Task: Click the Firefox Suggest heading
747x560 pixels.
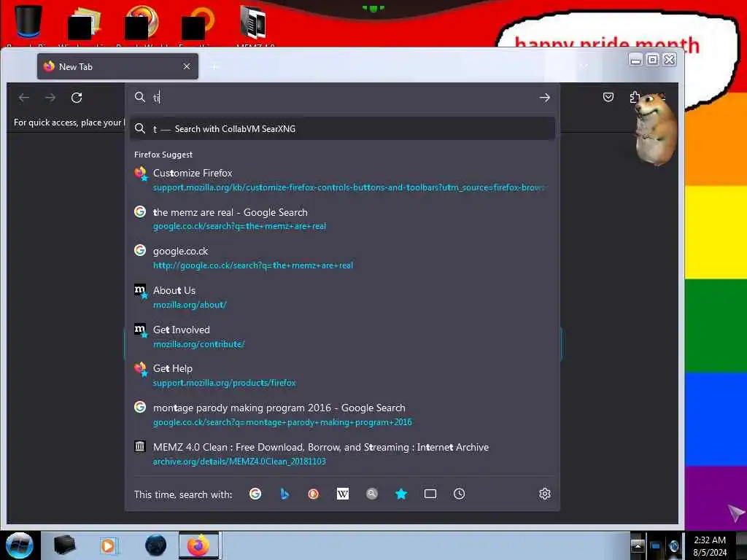Action: pos(163,155)
